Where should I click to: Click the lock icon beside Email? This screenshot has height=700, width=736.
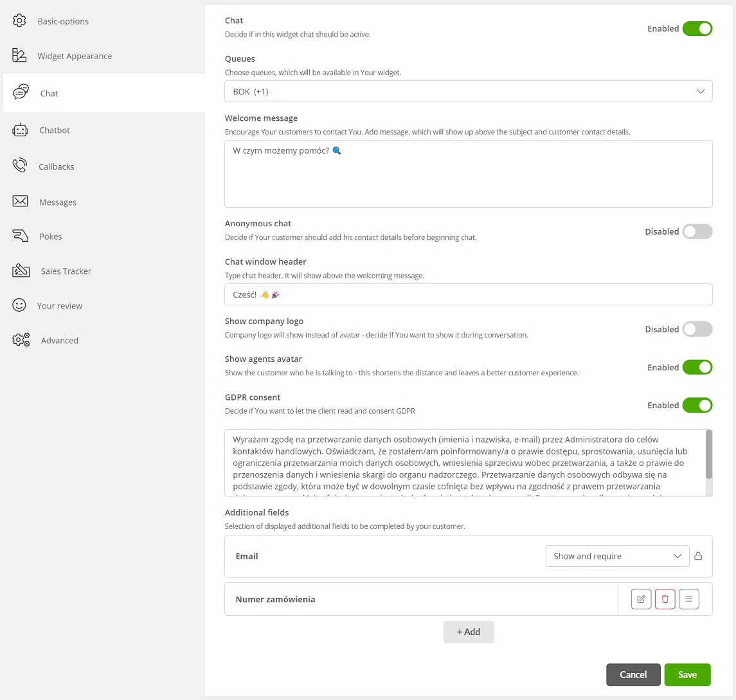tap(699, 556)
